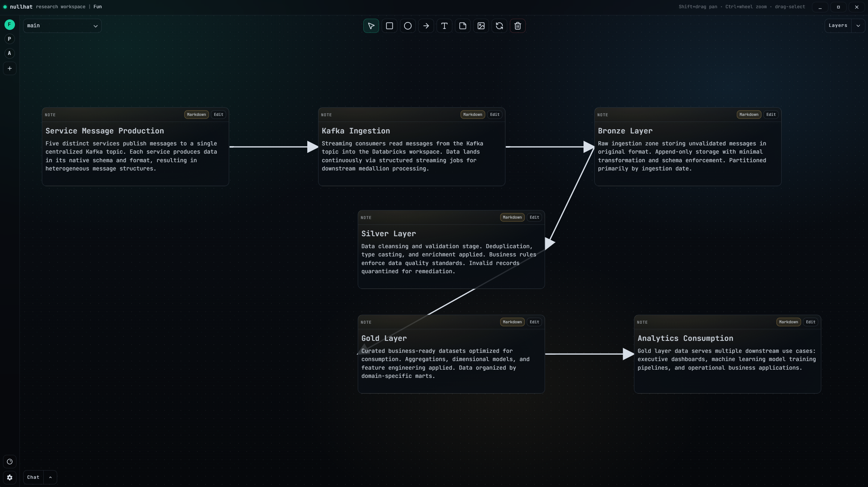Expand the Layers panel chevron
This screenshot has height=487, width=868.
(x=858, y=26)
